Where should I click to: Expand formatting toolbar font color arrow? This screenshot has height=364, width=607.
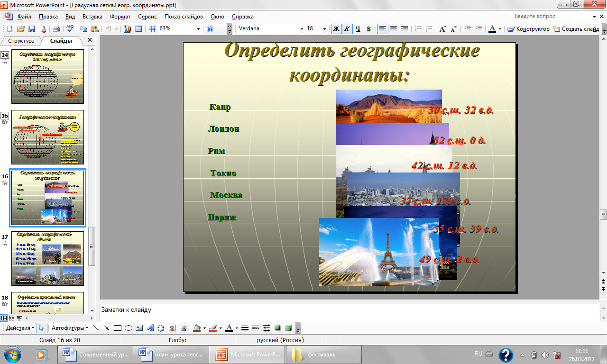coord(500,29)
